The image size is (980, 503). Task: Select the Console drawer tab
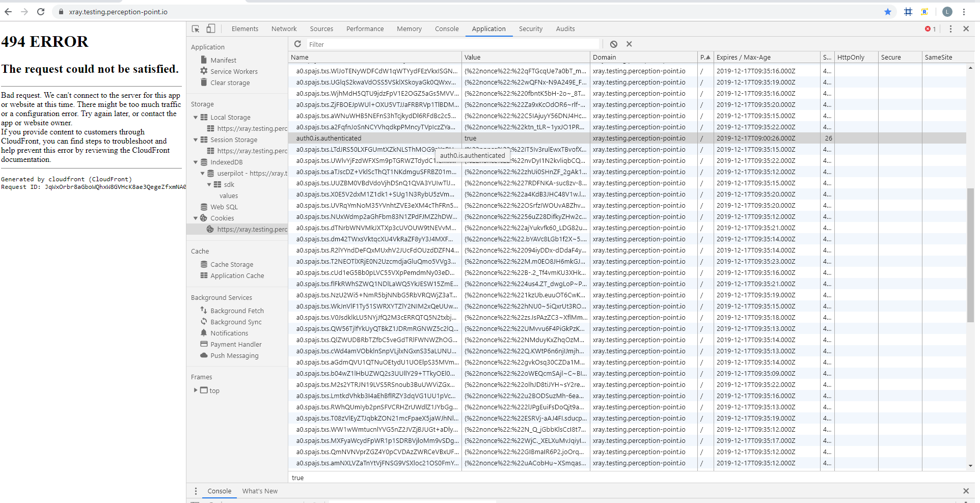[220, 491]
